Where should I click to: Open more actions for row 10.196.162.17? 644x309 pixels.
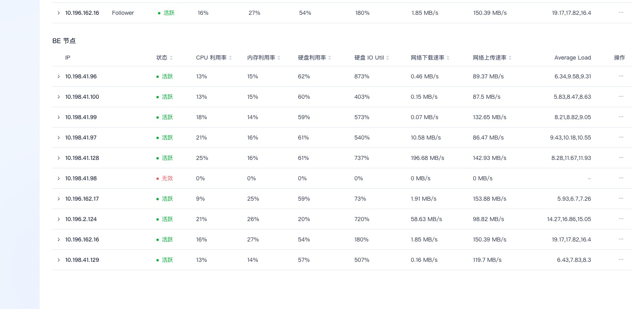[x=621, y=198]
